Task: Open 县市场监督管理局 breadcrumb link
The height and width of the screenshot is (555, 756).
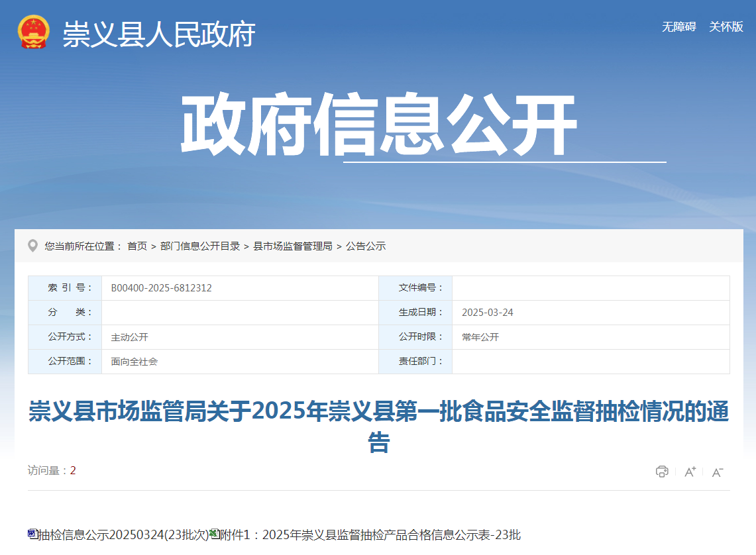Action: pos(293,246)
